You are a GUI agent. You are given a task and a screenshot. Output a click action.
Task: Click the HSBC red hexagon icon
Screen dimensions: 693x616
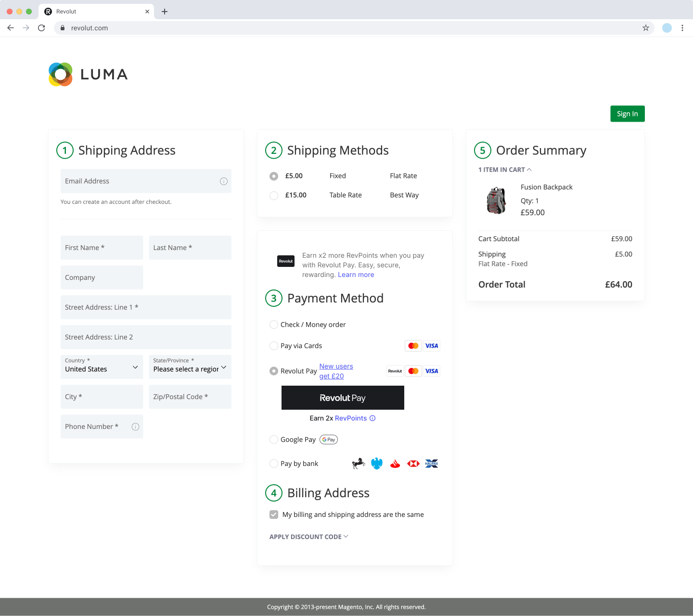pyautogui.click(x=413, y=464)
